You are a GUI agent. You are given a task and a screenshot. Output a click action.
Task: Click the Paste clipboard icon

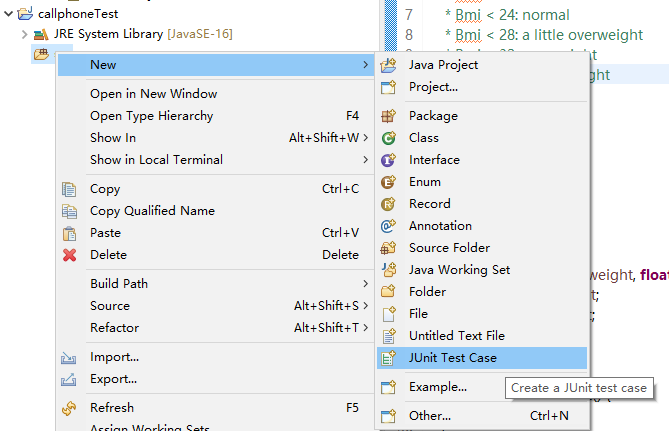click(69, 233)
